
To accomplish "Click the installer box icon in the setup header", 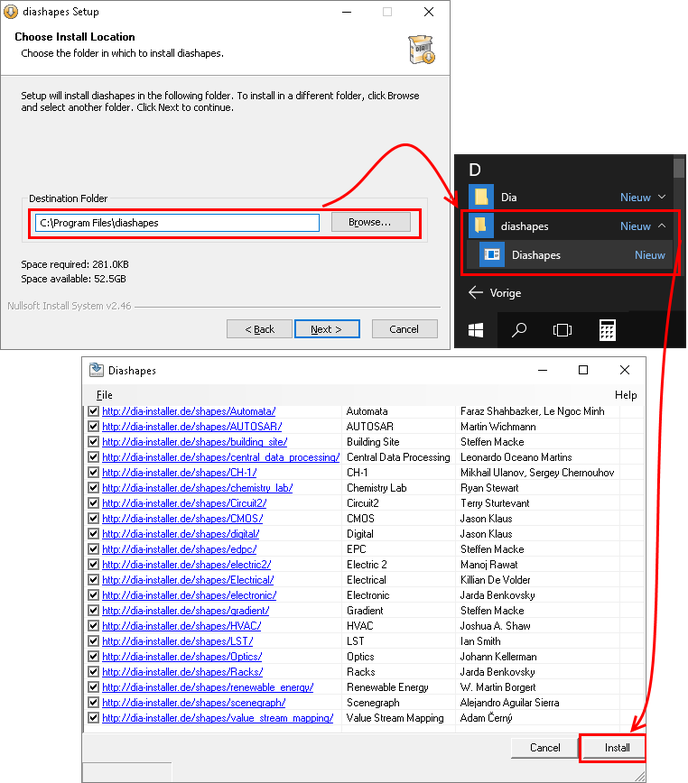I will (421, 50).
